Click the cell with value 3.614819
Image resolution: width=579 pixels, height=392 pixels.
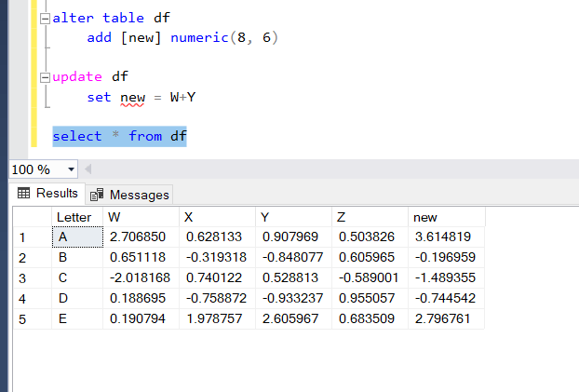click(446, 237)
